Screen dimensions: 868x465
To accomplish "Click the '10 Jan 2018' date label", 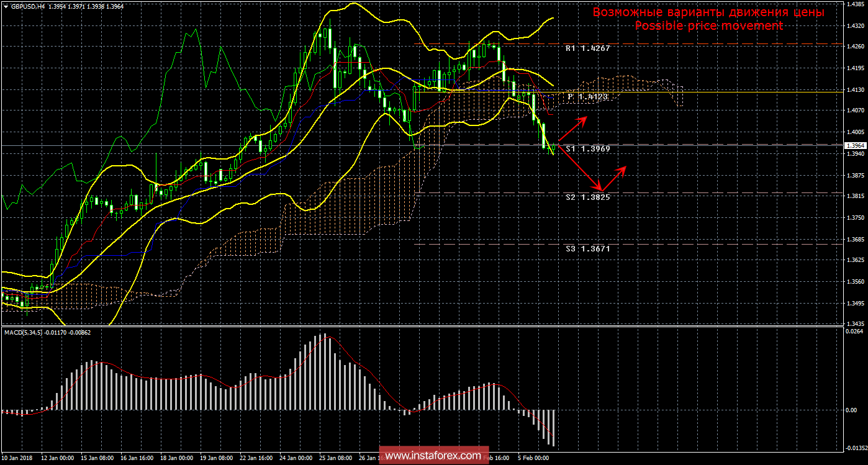I will [x=17, y=458].
